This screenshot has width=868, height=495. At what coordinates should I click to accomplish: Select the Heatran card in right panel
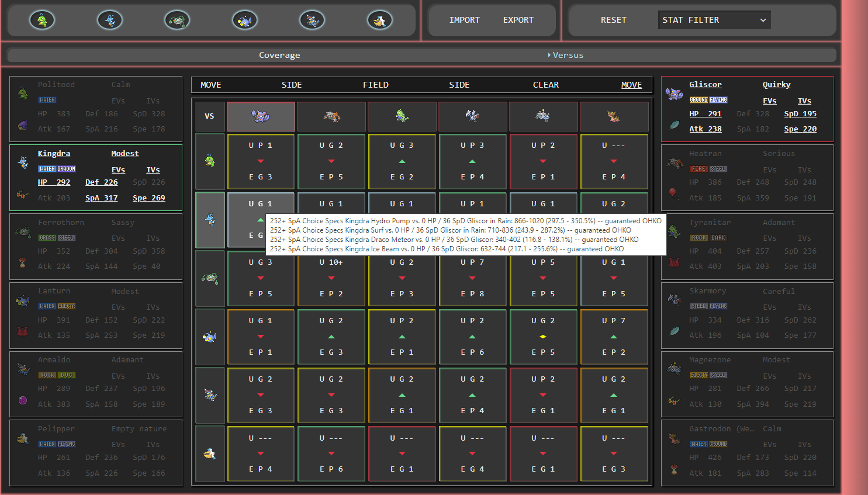(747, 178)
